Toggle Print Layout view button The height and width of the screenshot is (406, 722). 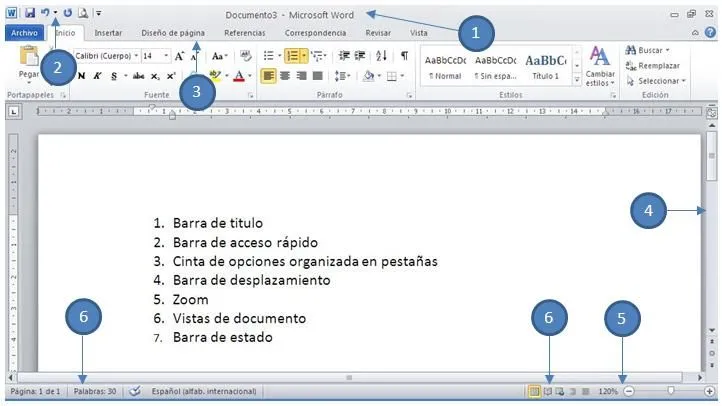pyautogui.click(x=534, y=392)
